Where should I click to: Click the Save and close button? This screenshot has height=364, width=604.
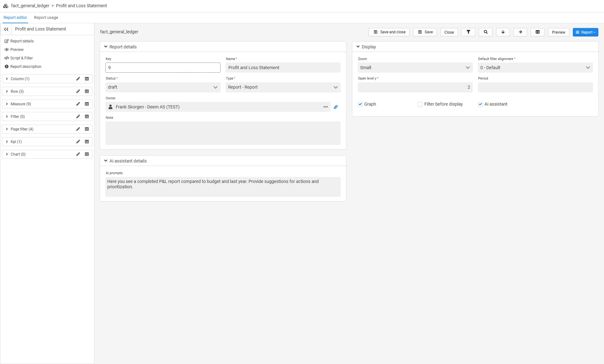pyautogui.click(x=389, y=32)
